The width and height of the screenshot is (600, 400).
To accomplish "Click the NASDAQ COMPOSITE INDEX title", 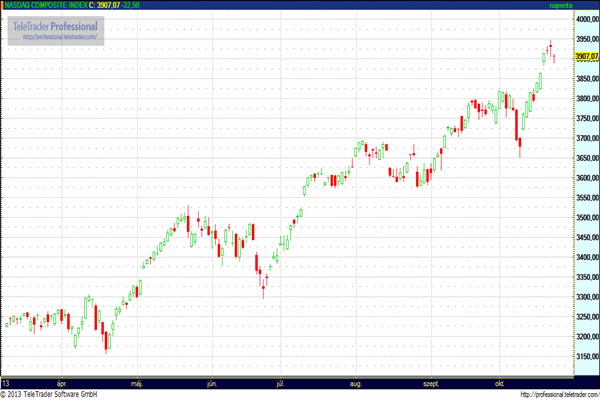I will pyautogui.click(x=44, y=5).
